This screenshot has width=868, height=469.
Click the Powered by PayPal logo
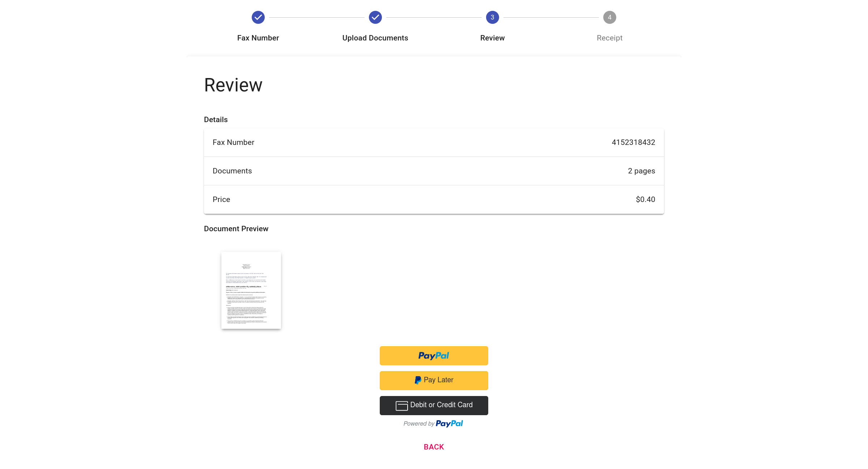click(x=449, y=423)
